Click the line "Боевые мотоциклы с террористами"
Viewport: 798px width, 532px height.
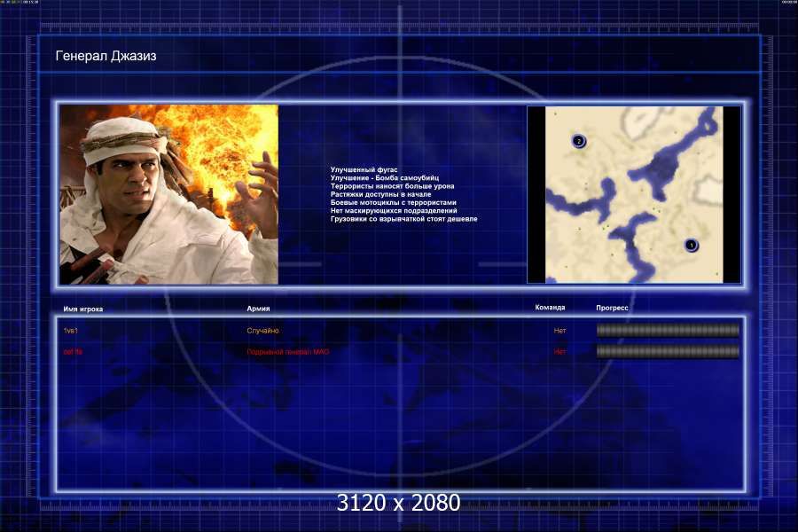(x=394, y=202)
